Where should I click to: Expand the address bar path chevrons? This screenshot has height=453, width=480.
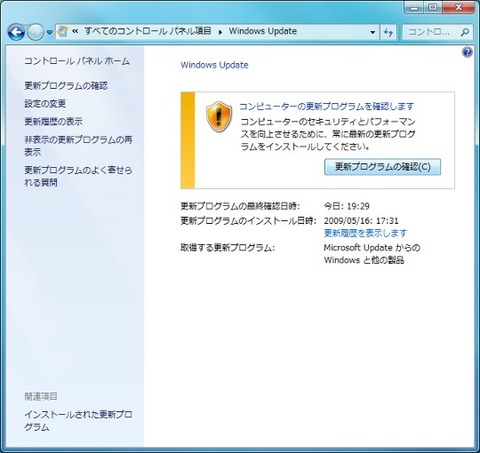click(x=75, y=31)
